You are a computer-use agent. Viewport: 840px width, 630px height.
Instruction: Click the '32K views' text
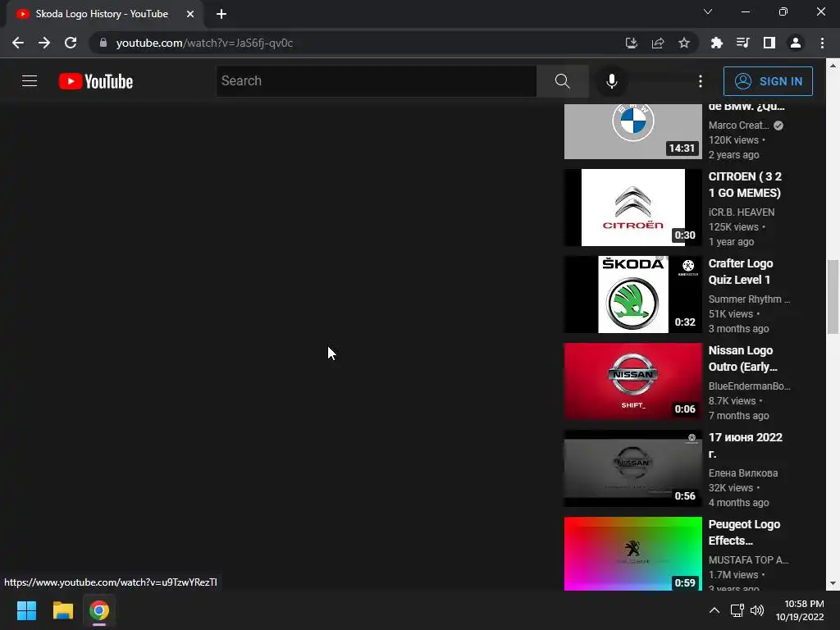pyautogui.click(x=731, y=488)
